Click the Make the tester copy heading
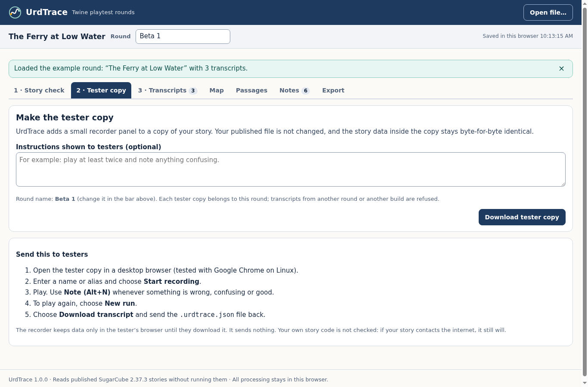 [65, 117]
